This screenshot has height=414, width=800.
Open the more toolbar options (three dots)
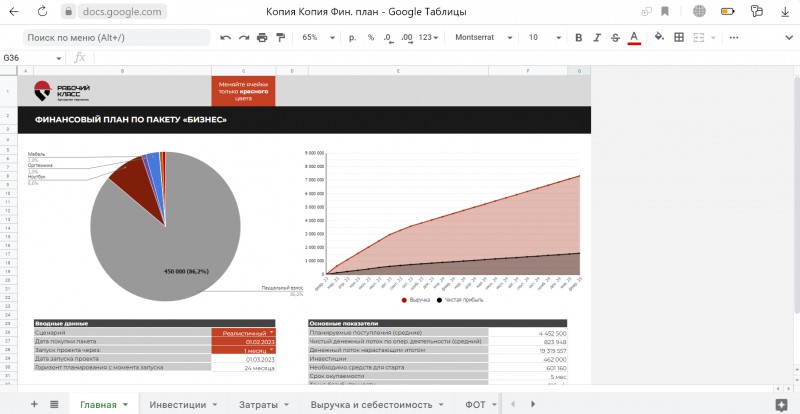click(x=734, y=37)
